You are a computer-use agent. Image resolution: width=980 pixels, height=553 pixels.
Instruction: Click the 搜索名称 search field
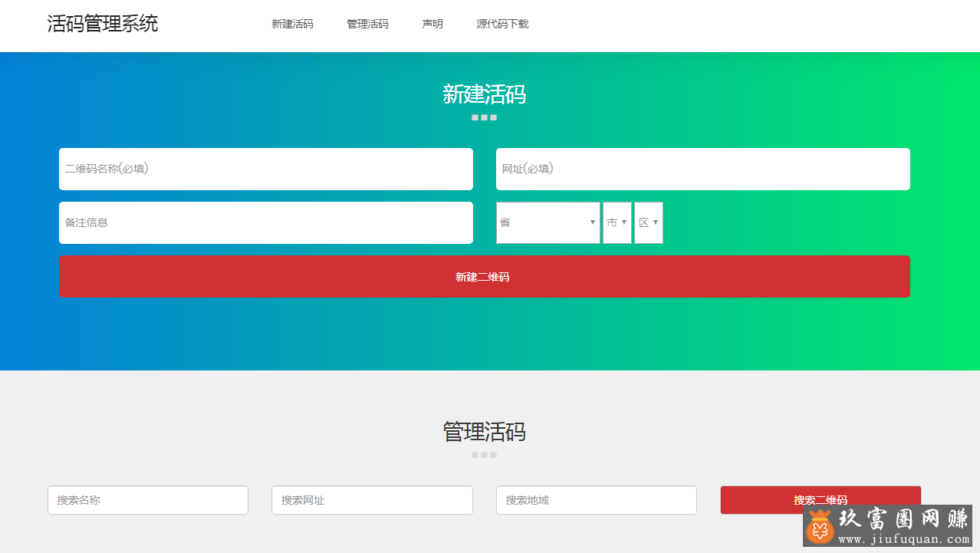click(148, 500)
